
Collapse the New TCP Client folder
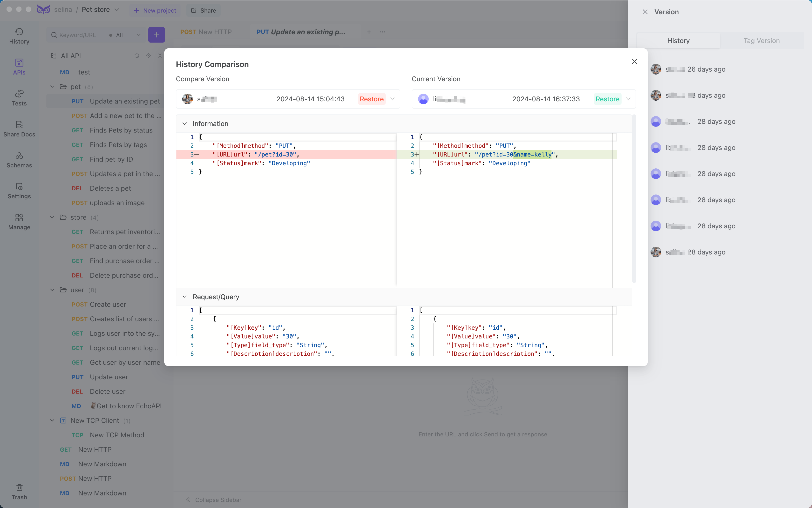[x=52, y=420]
